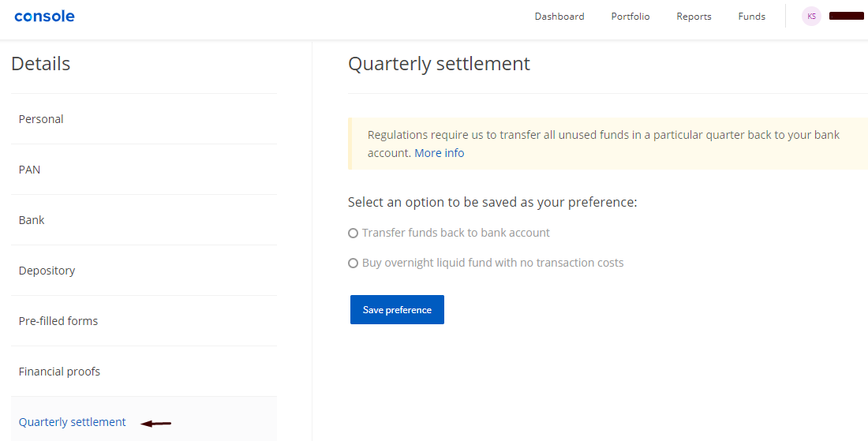Open Pre-filled forms section
This screenshot has height=441, width=868.
pos(144,321)
